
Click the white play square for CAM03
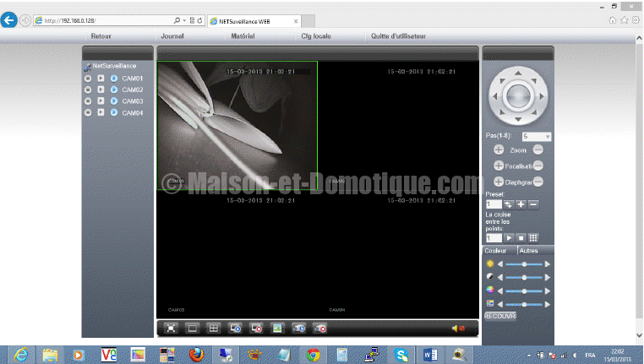[x=101, y=101]
